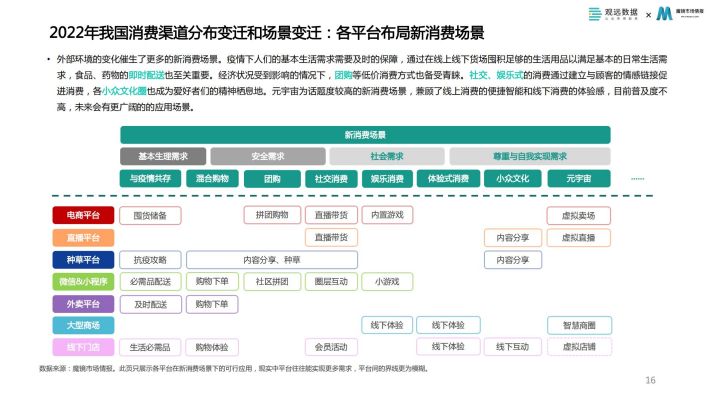The height and width of the screenshot is (399, 710).
Task: Click the 智慧商圈 cell
Action: (x=579, y=325)
